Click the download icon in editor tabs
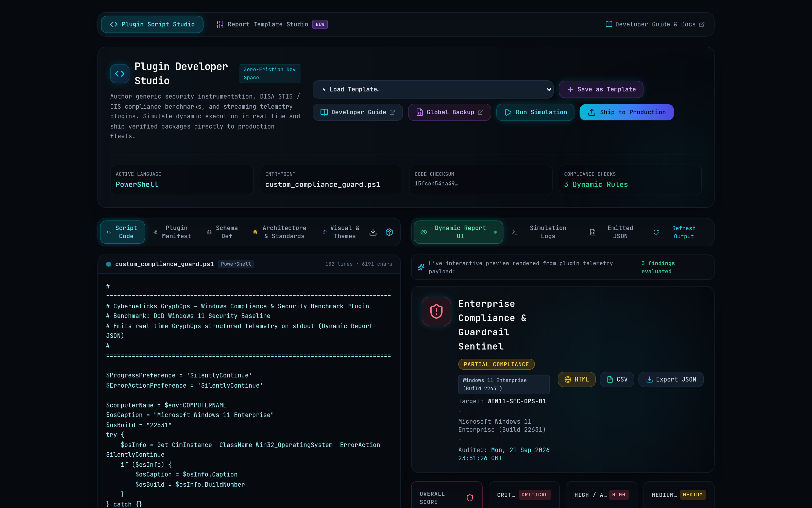812x508 pixels. (373, 232)
